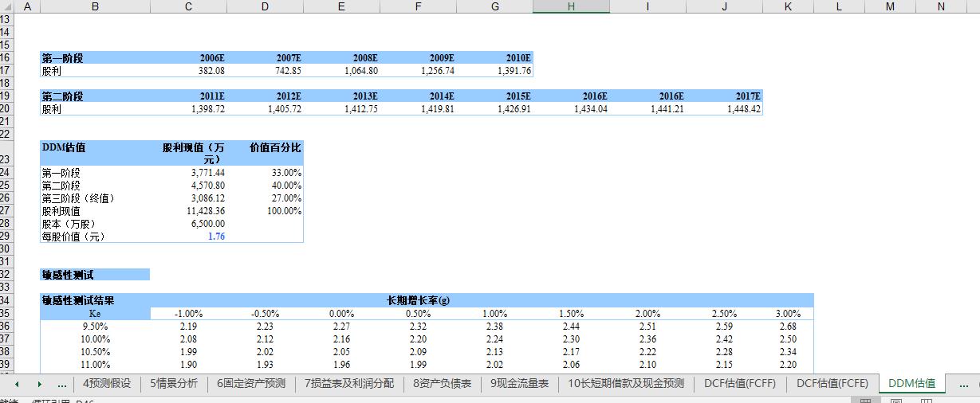
Task: Click the DDM估值 table header cell
Action: (x=95, y=153)
